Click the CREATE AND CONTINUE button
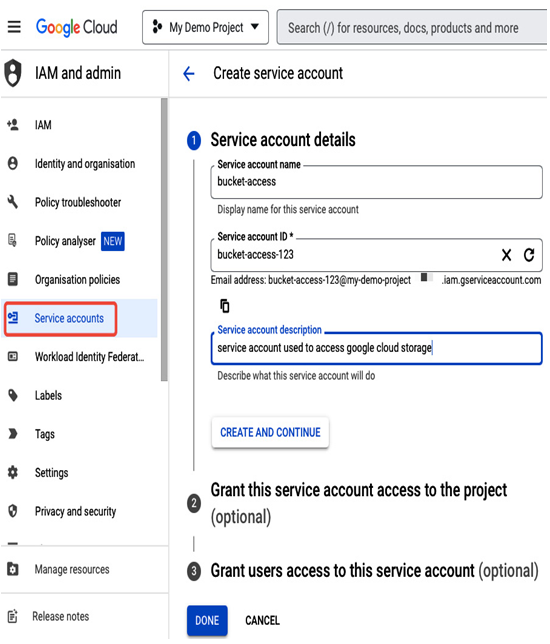Screen dimensions: 550x644 point(271,433)
